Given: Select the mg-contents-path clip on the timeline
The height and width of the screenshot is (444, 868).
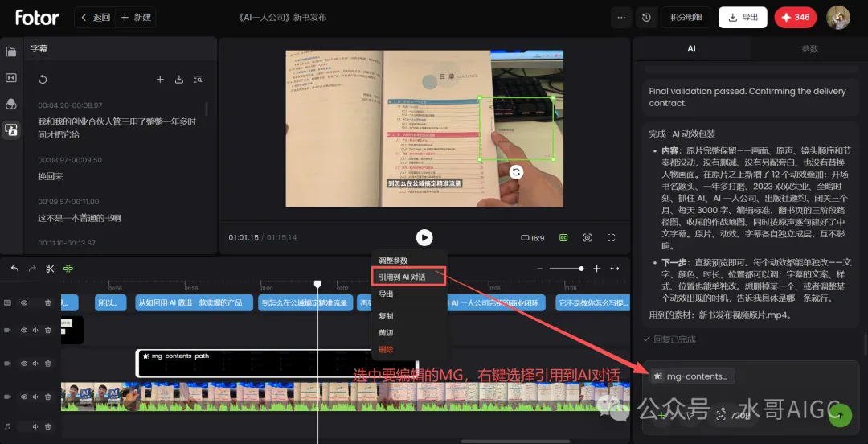Looking at the screenshot, I should [276, 364].
